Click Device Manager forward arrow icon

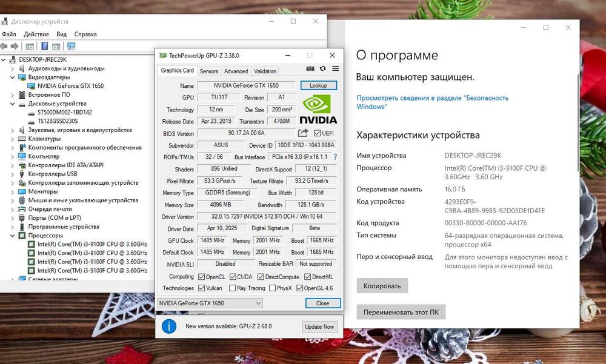click(15, 47)
